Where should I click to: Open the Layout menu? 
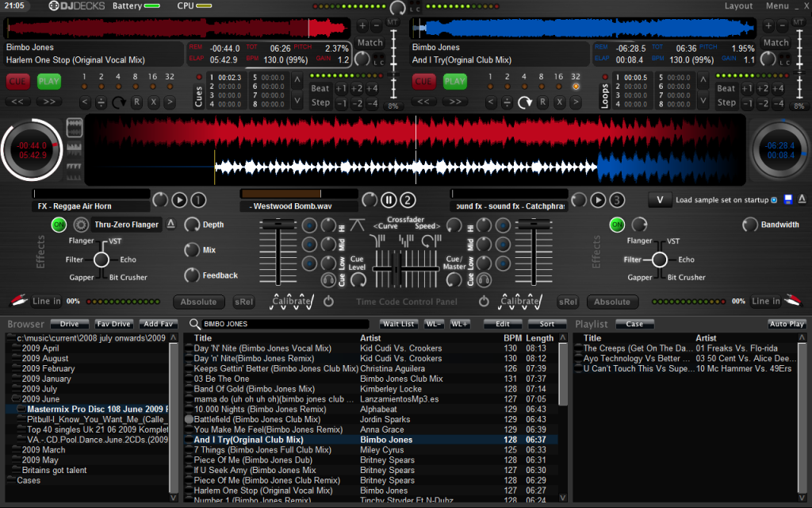tap(738, 6)
